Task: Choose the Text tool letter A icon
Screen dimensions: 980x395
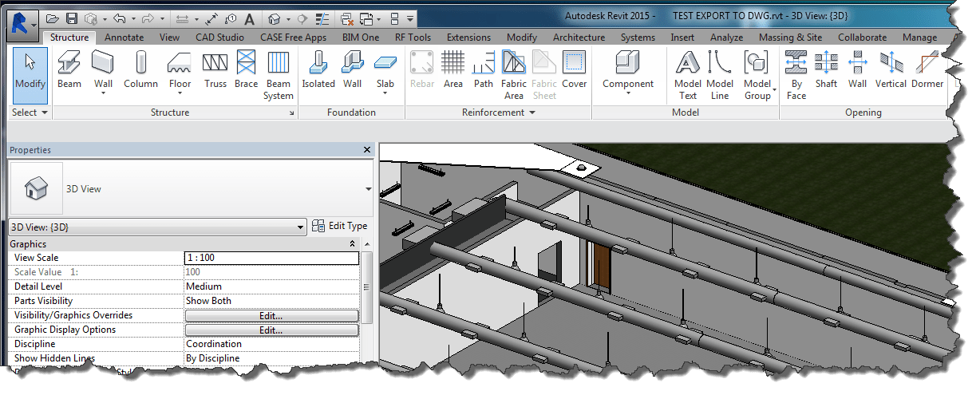Action: (249, 18)
